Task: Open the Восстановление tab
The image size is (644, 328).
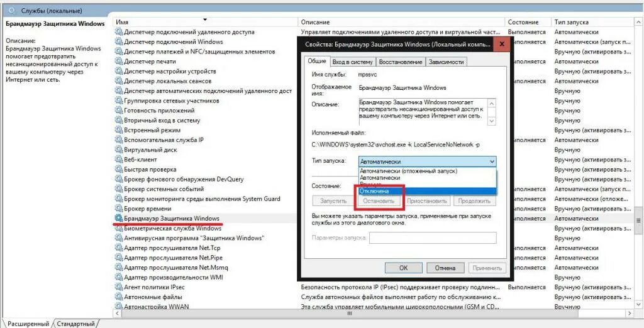Action: [x=401, y=62]
